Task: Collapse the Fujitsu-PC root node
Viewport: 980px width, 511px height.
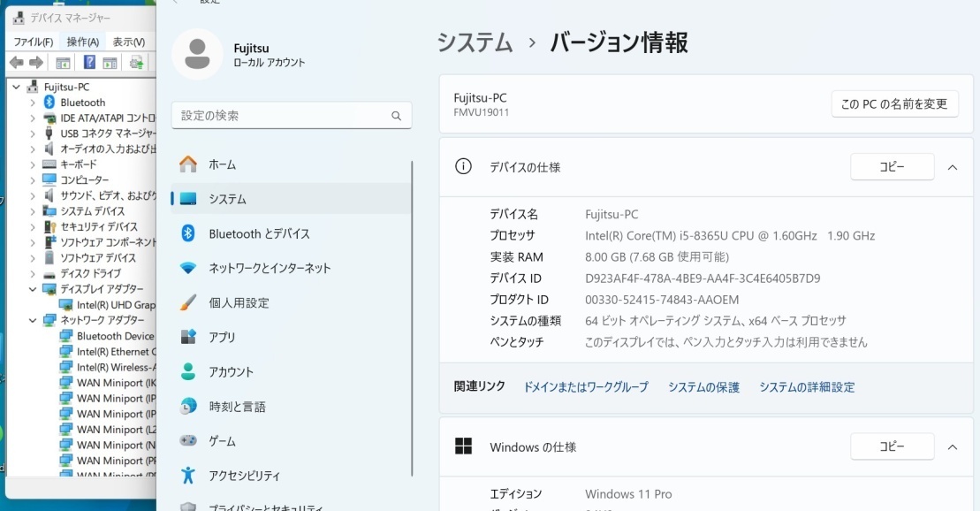Action: [x=17, y=87]
